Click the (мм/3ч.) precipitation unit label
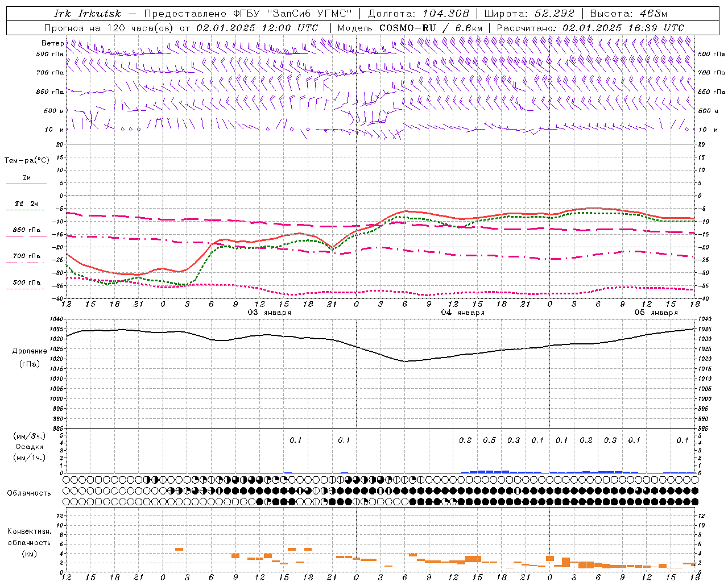Image resolution: width=728 pixels, height=582 pixels. point(30,436)
